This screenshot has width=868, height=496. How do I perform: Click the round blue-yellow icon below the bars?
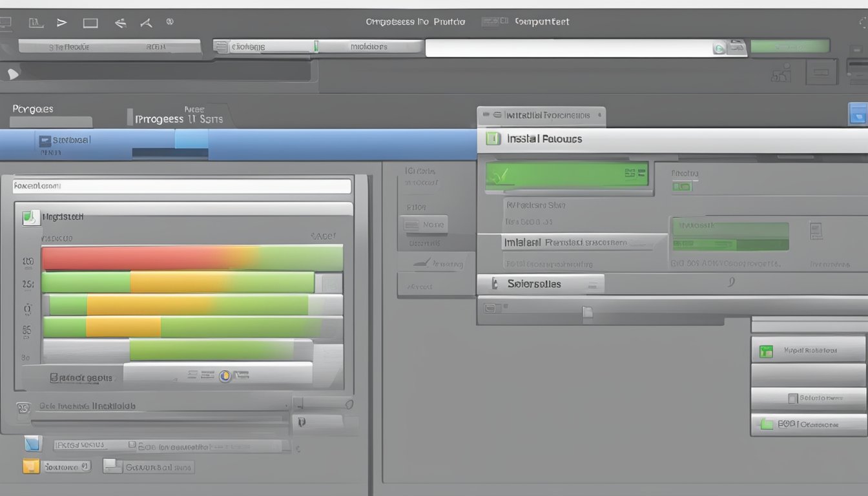(225, 375)
